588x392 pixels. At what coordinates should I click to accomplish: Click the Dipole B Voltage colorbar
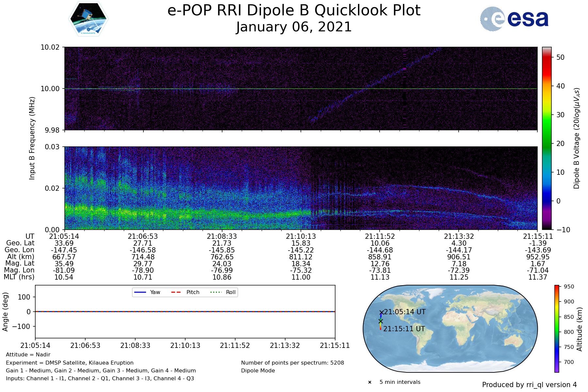click(x=547, y=138)
